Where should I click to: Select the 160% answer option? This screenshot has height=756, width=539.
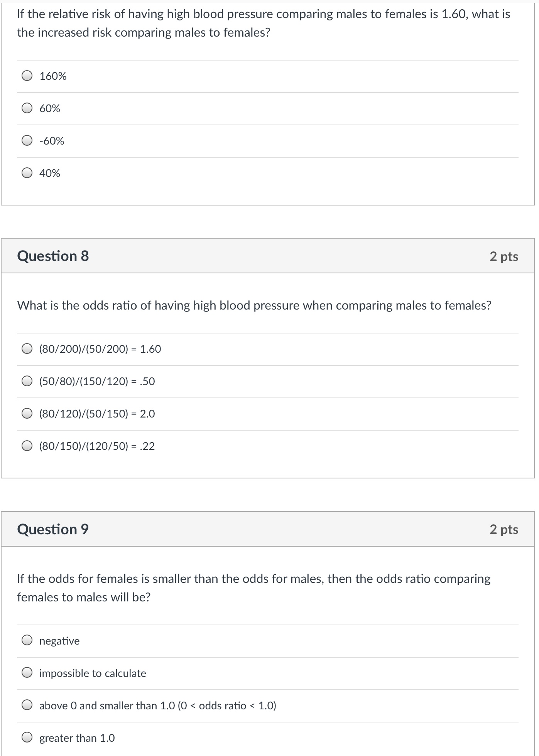click(x=27, y=76)
